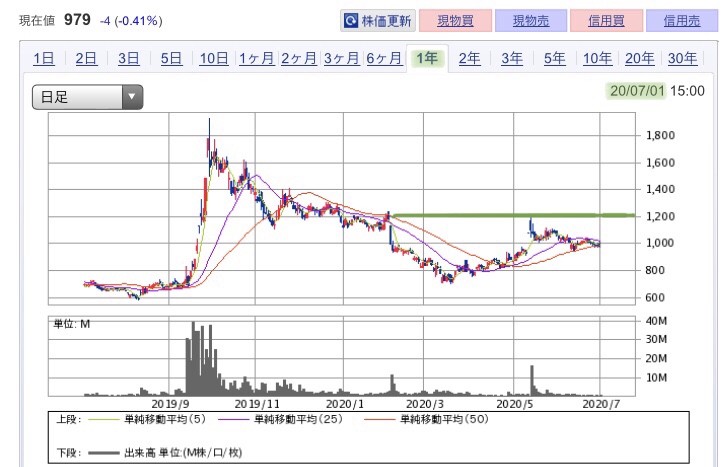Switch chart to 2年 range
This screenshot has height=467, width=727.
(470, 58)
